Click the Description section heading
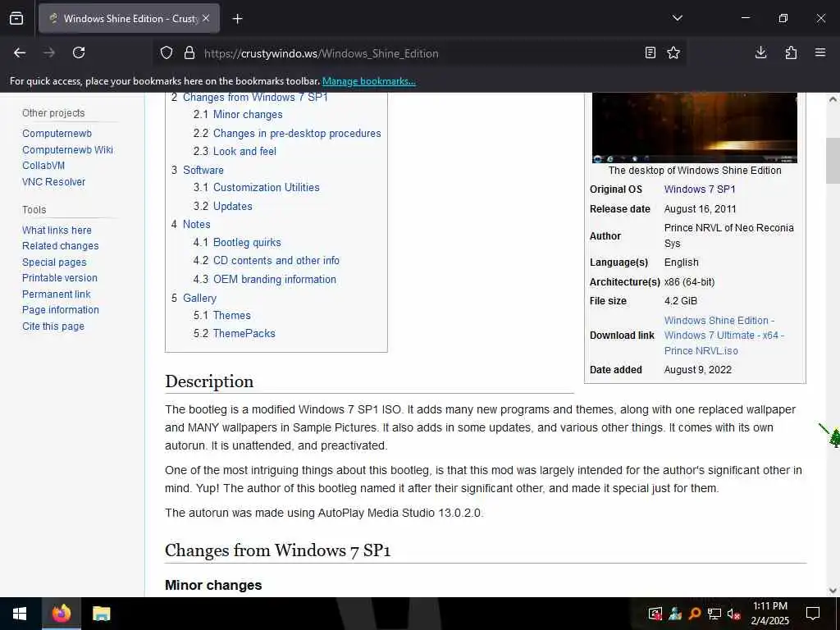The width and height of the screenshot is (840, 630). tap(209, 381)
